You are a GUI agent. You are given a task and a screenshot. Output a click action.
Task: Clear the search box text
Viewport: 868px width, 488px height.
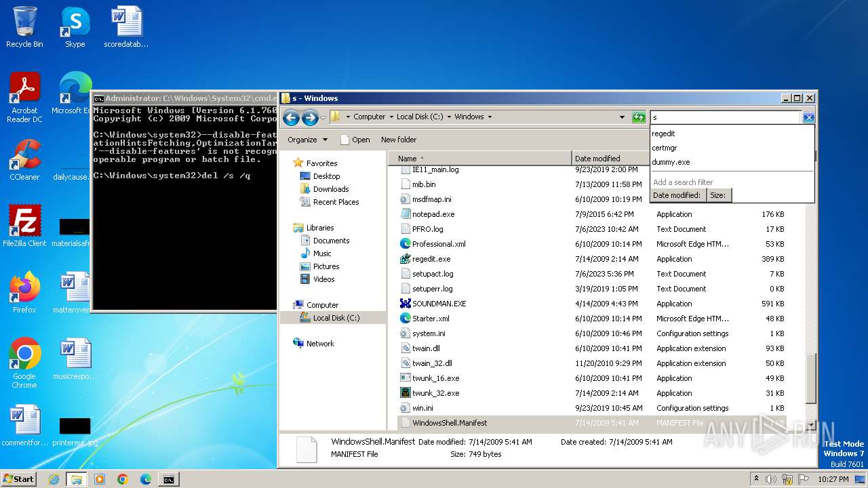click(808, 117)
